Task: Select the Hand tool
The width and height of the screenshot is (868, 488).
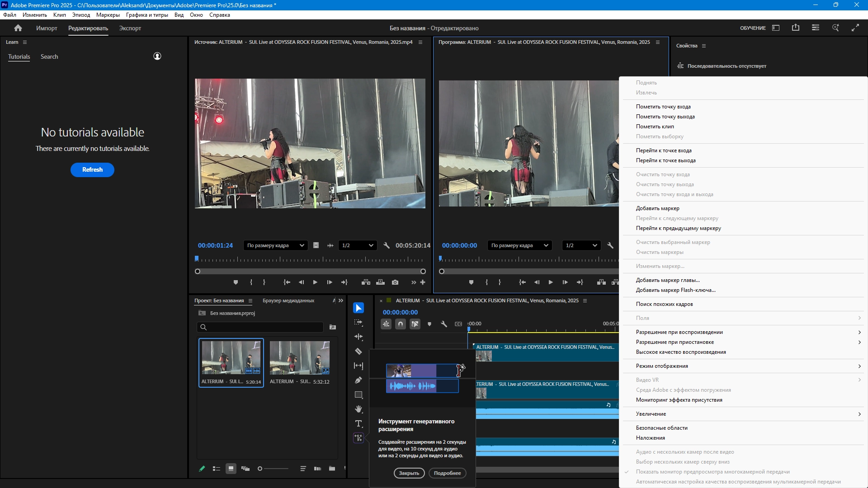Action: point(359,409)
